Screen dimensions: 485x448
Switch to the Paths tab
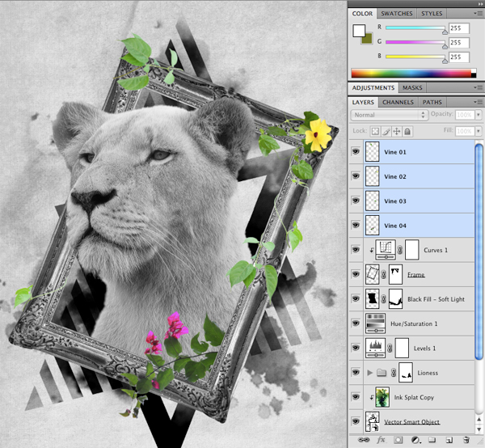point(432,102)
